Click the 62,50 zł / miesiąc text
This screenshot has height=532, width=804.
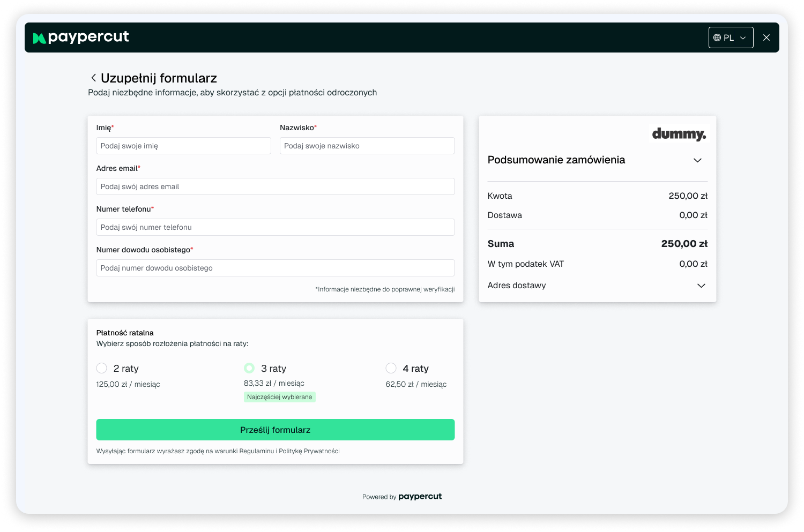click(x=416, y=384)
